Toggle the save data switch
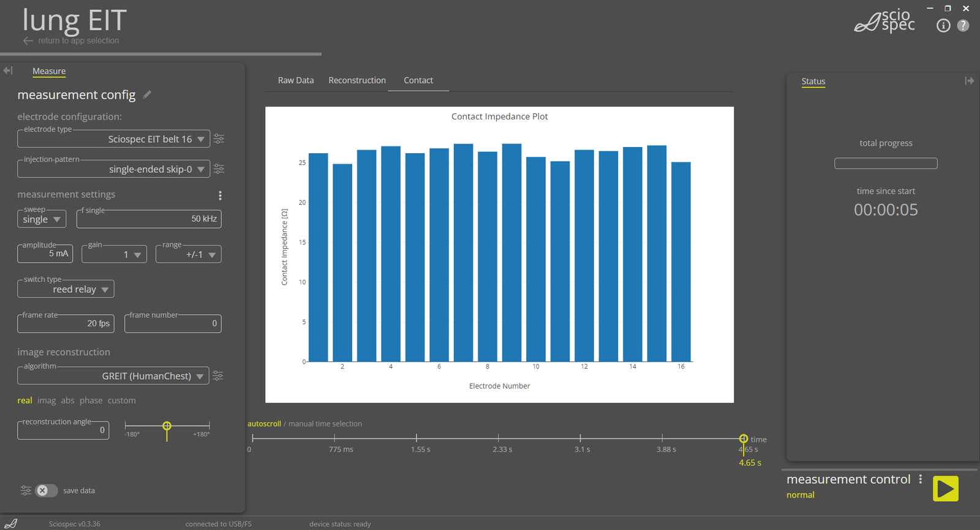The image size is (980, 530). tap(47, 490)
